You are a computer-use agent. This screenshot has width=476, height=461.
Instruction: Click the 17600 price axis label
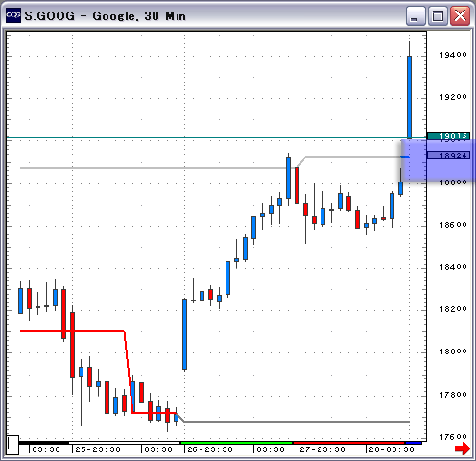click(x=453, y=437)
